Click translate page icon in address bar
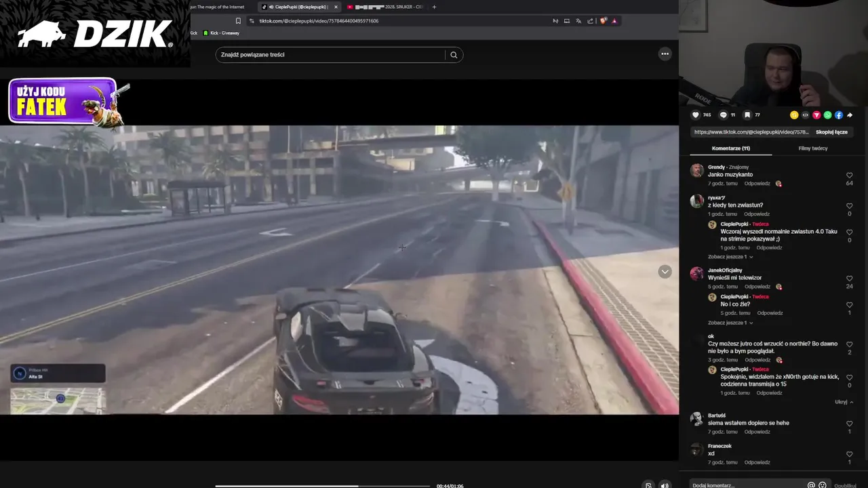 tap(578, 21)
